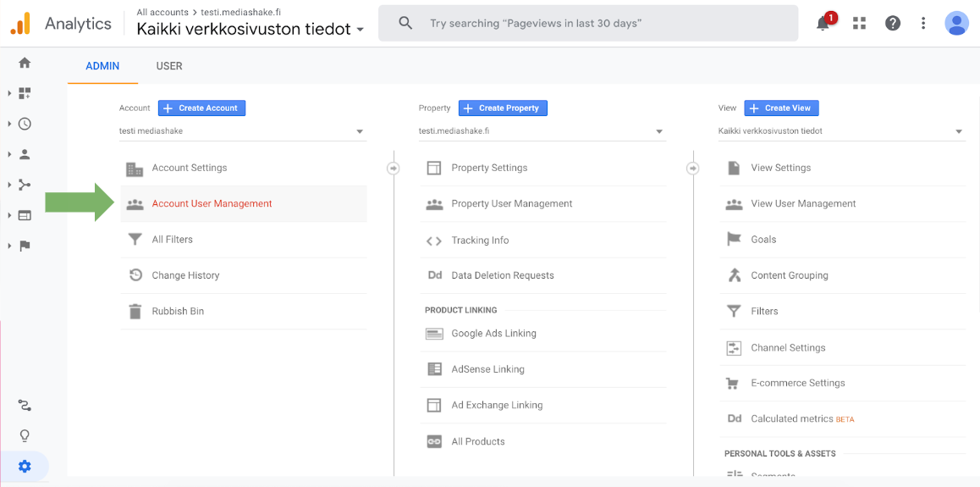Open All Products
980x487 pixels.
(543, 441)
